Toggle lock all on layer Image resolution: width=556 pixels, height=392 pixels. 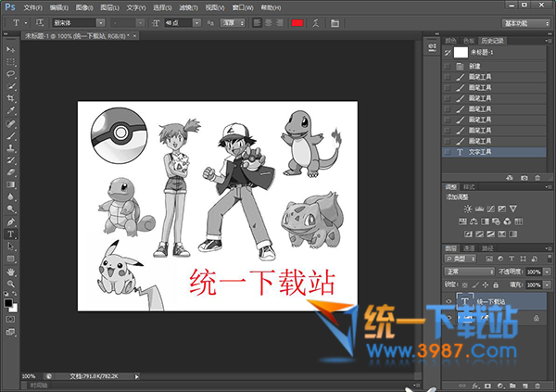[x=496, y=285]
